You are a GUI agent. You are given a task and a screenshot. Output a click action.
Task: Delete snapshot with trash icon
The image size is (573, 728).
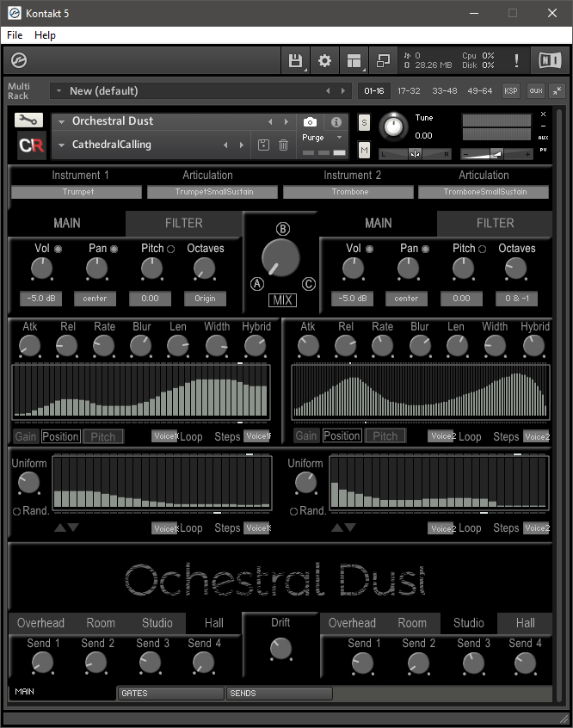[x=283, y=145]
